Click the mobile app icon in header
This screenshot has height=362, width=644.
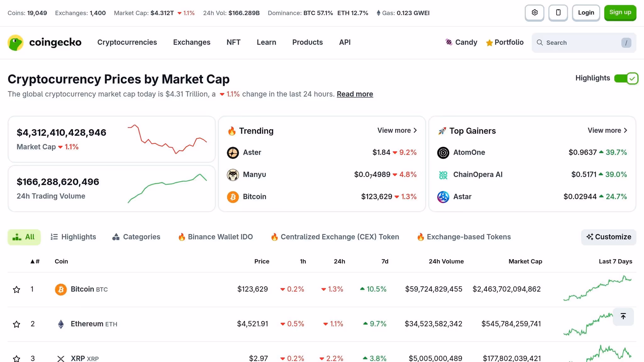pyautogui.click(x=558, y=13)
